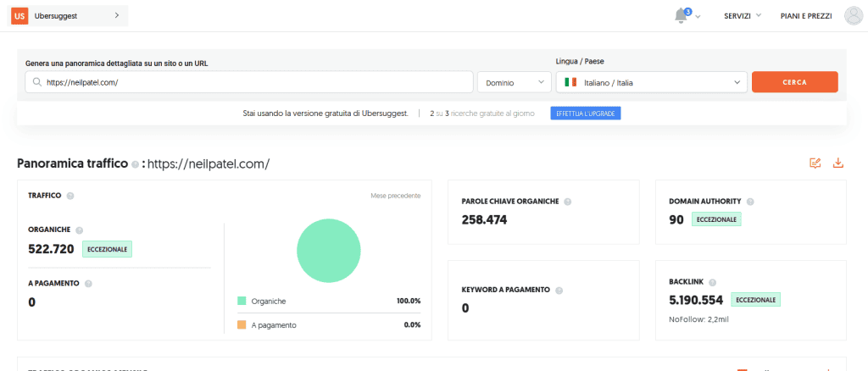The width and height of the screenshot is (868, 371).
Task: Open the SERVIZI menu
Action: coord(743,16)
